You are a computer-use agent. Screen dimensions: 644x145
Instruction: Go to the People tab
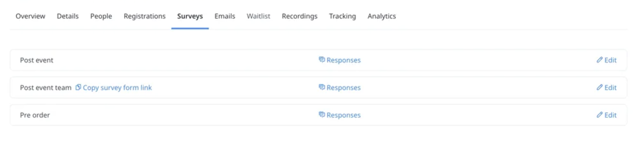point(101,16)
